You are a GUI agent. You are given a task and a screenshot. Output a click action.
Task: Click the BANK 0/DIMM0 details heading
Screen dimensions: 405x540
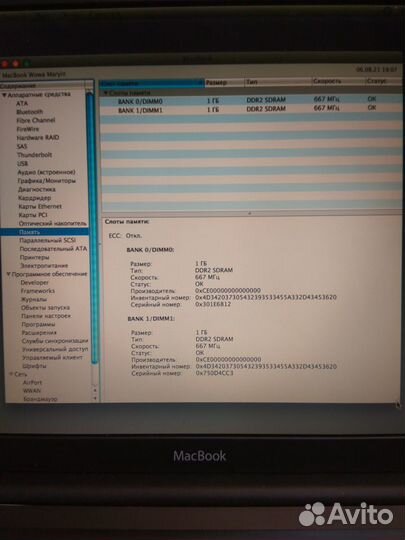150,250
